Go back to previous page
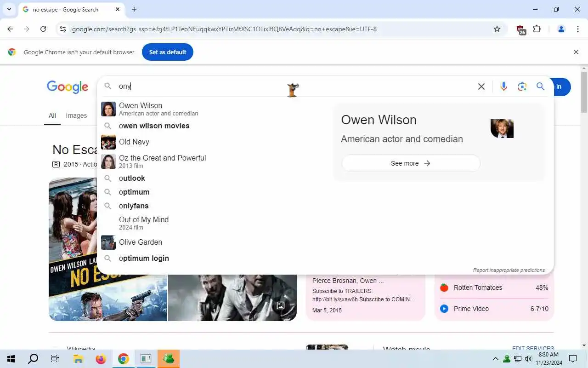The image size is (588, 368). coord(10,29)
